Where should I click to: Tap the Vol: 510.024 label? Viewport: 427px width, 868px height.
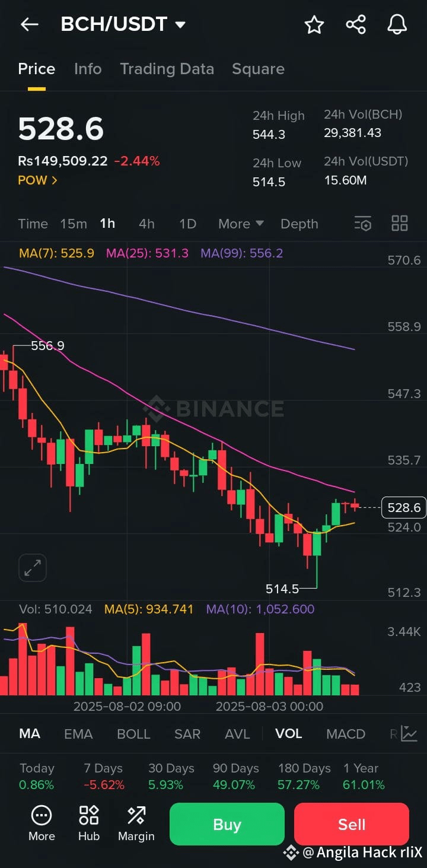point(56,609)
